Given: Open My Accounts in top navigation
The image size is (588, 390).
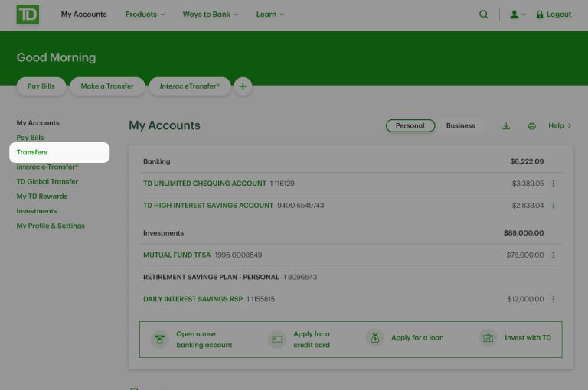Looking at the screenshot, I should pos(84,15).
